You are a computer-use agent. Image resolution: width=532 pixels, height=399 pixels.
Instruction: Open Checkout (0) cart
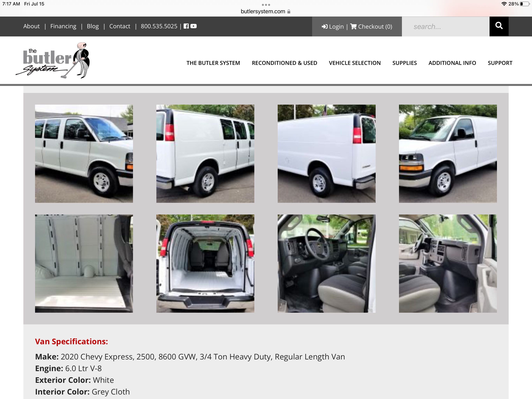point(371,26)
